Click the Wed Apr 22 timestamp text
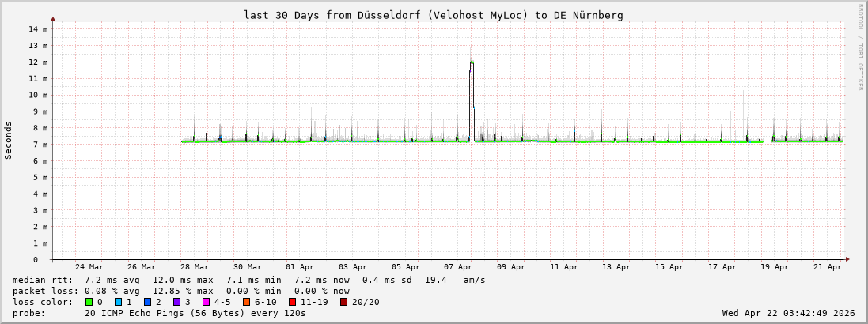The image size is (868, 324). coord(788,313)
